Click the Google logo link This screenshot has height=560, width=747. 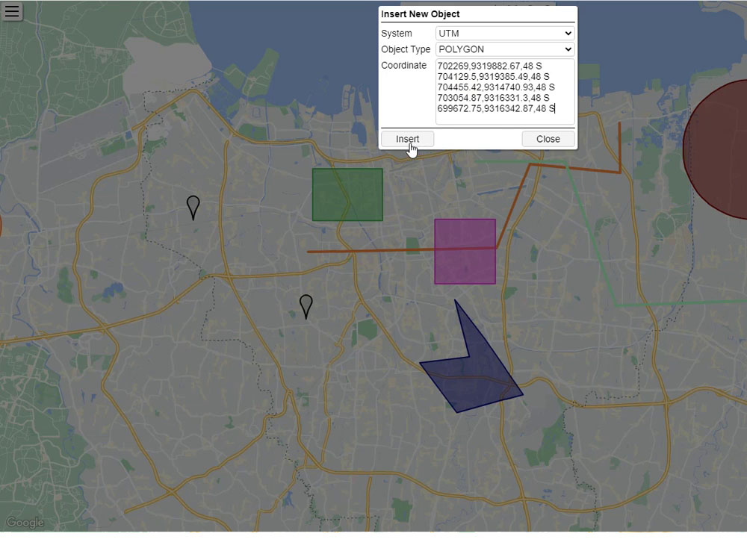point(25,523)
